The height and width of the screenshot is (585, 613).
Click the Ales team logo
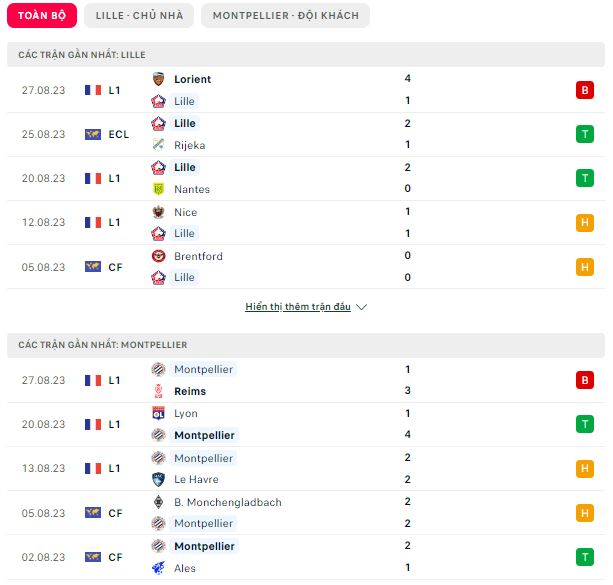click(158, 568)
